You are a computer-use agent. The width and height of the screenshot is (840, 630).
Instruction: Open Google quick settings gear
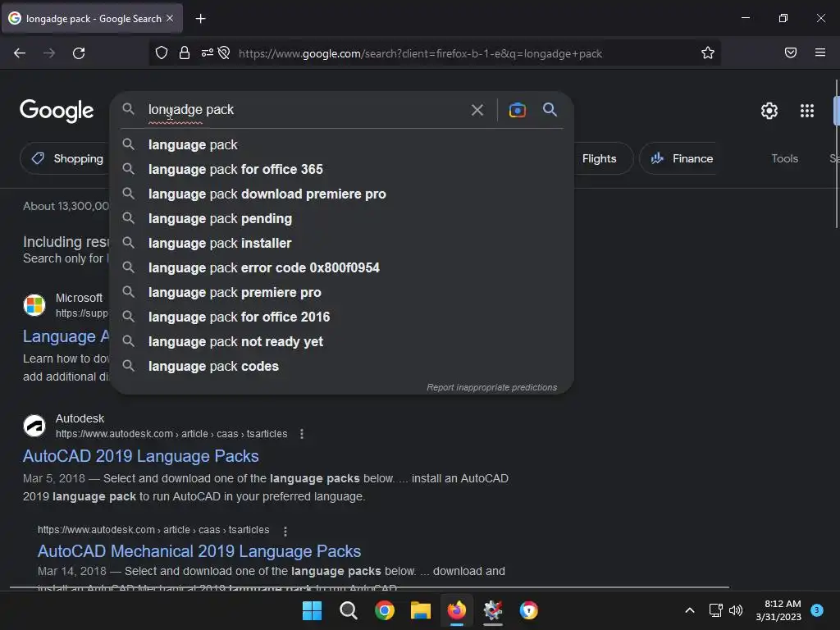[x=769, y=111]
